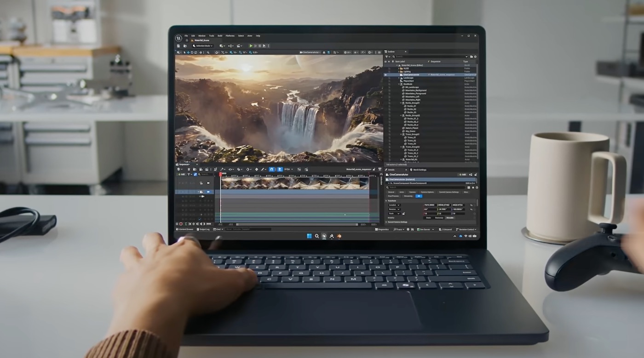644x358 pixels.
Task: Select the All filter in Details
Action: 419,196
